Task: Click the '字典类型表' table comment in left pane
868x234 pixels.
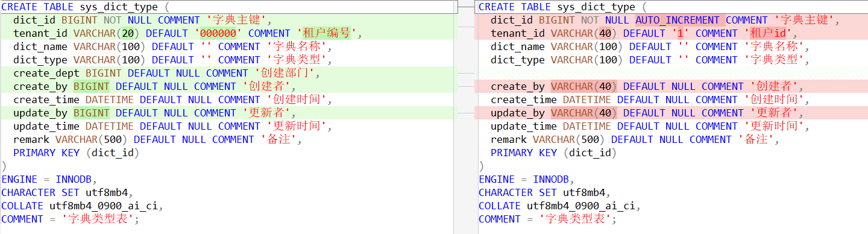Action: (98, 219)
